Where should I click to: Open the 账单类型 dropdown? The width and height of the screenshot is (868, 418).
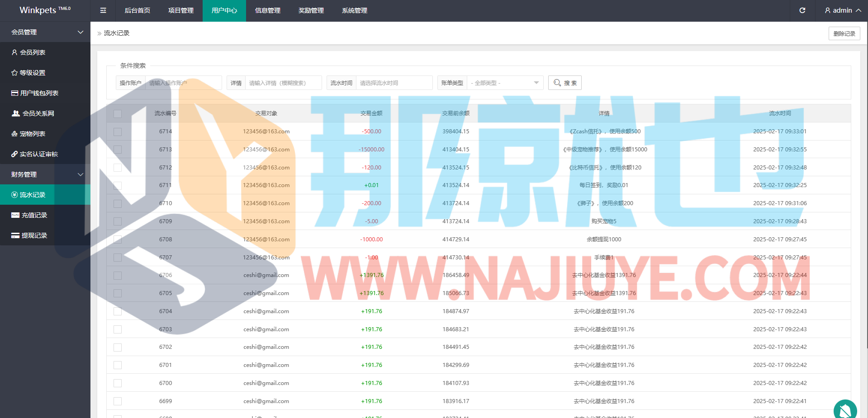click(505, 83)
